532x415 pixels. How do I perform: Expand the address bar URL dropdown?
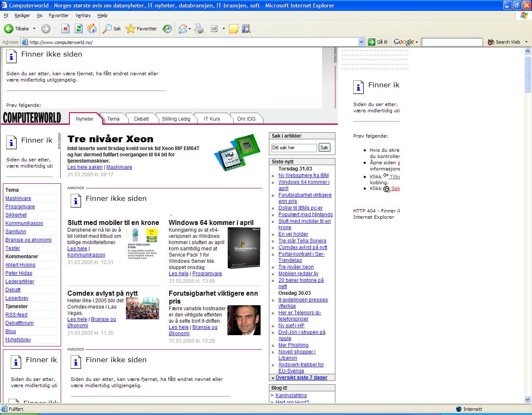(361, 42)
